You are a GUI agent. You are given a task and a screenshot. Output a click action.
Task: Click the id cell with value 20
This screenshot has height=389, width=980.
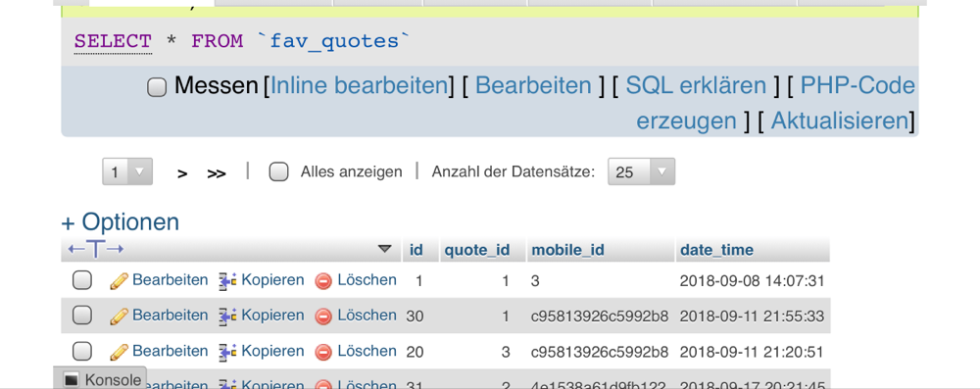415,352
